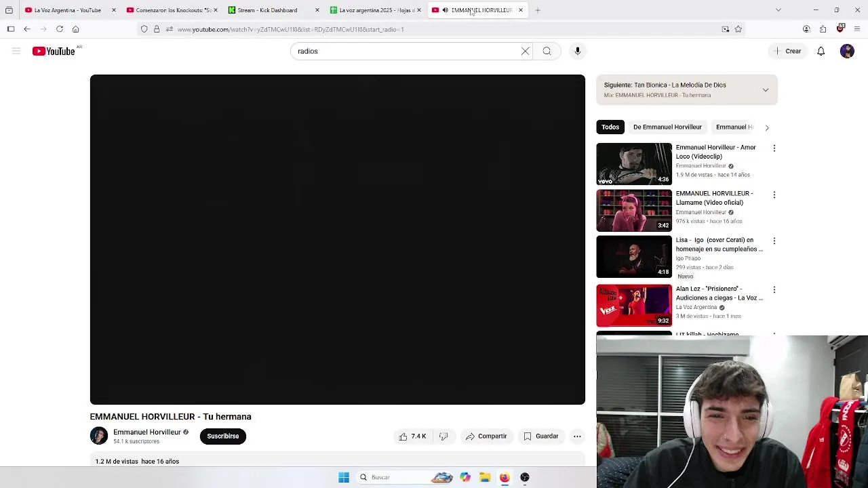Dislike the video with thumbs down
This screenshot has width=868, height=488.
pos(443,436)
